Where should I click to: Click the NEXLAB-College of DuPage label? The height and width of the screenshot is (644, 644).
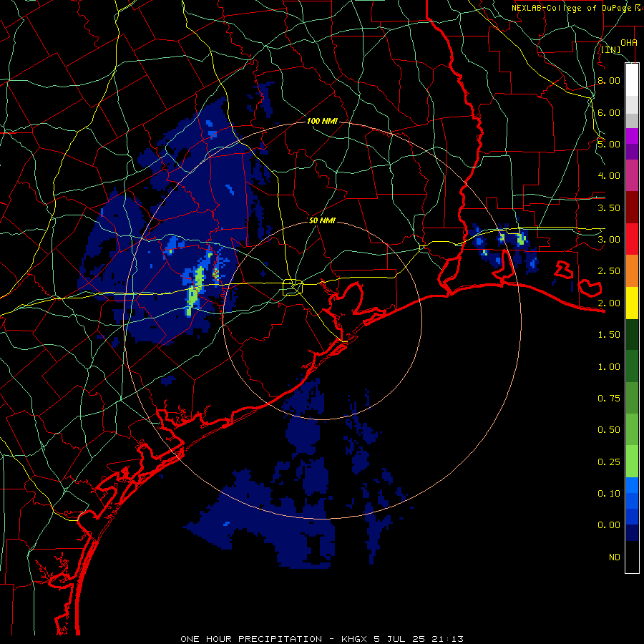coord(577,8)
